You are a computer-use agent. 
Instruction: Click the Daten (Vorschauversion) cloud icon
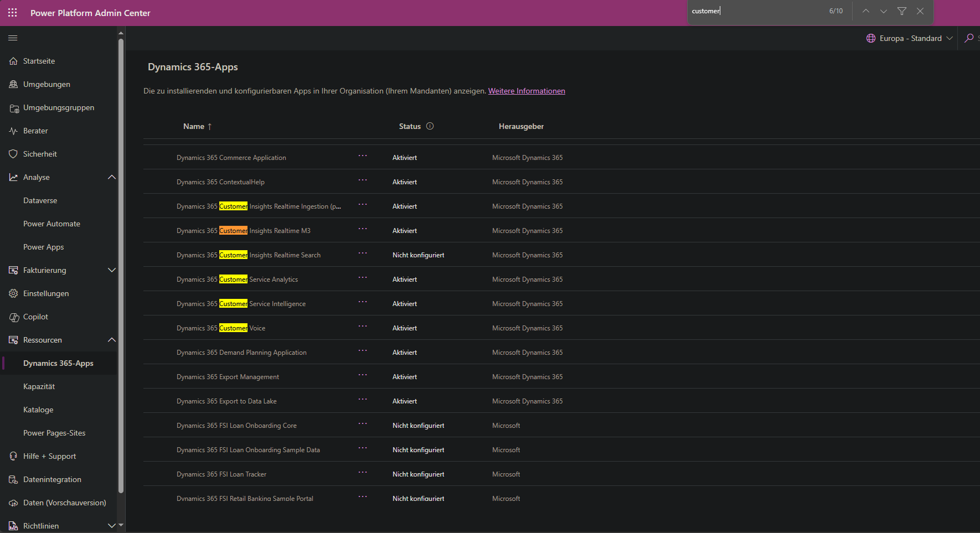[13, 503]
